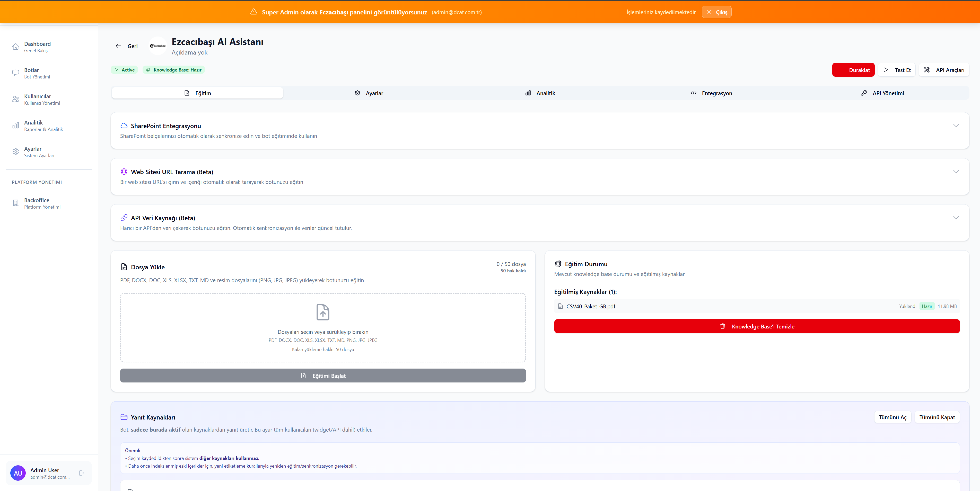Click the Active status badge
This screenshot has height=491, width=980.
pyautogui.click(x=124, y=70)
